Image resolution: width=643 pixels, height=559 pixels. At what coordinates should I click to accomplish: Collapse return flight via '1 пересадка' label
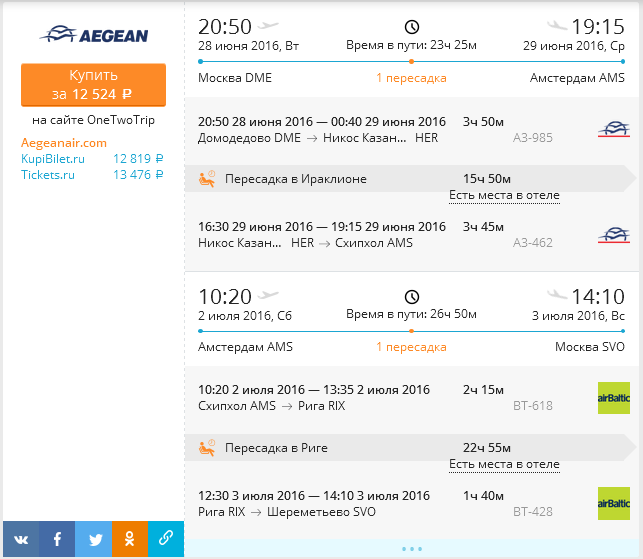click(x=411, y=347)
